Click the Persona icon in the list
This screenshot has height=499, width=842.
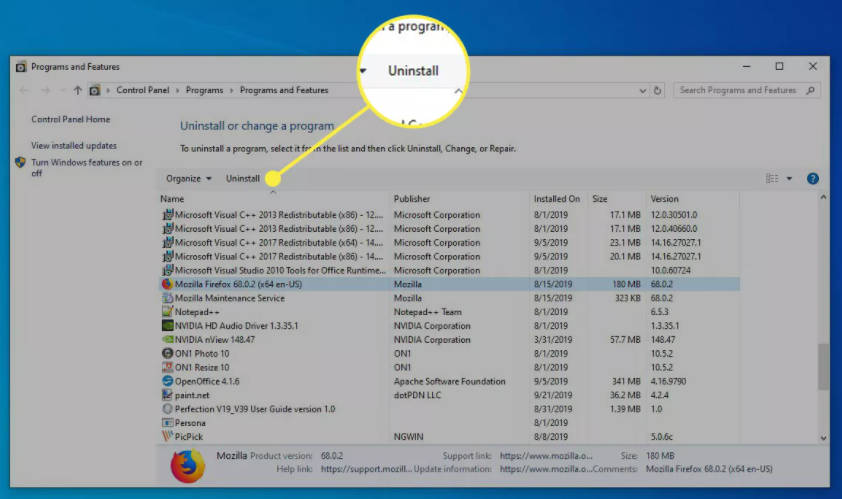click(168, 423)
